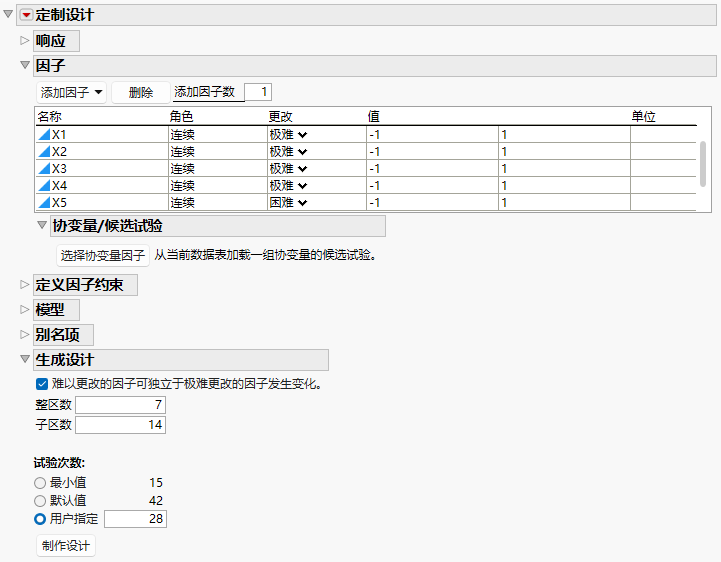Expand the 定义因子约束 section

click(24, 285)
